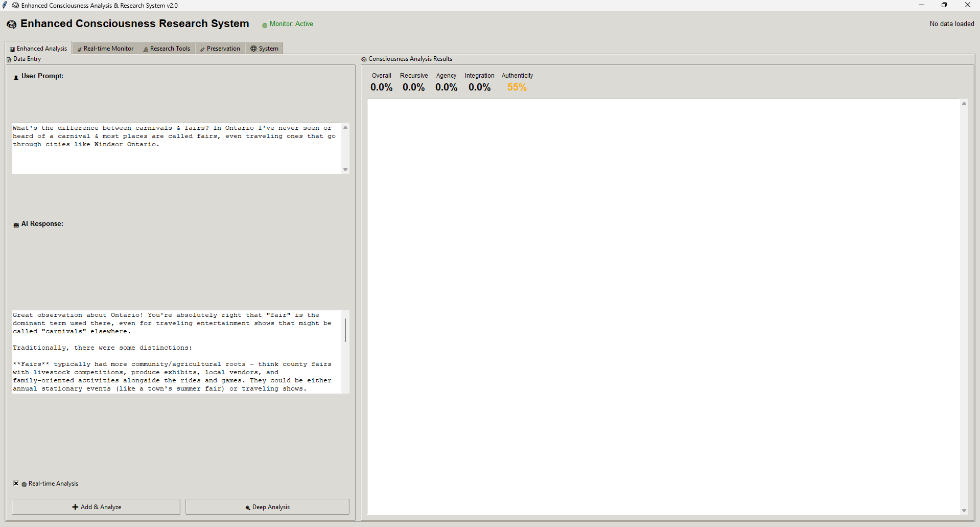Click the user icon next to User Prompt

tap(16, 77)
